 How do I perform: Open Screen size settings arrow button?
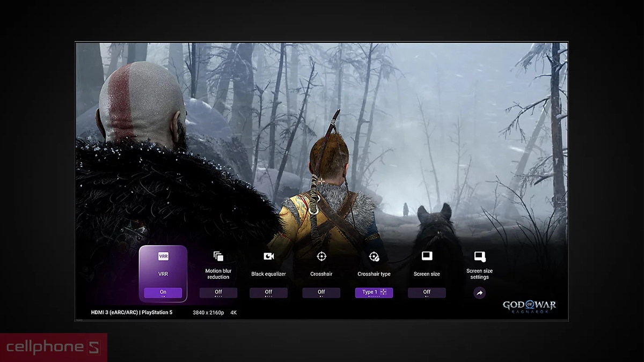[x=480, y=293]
